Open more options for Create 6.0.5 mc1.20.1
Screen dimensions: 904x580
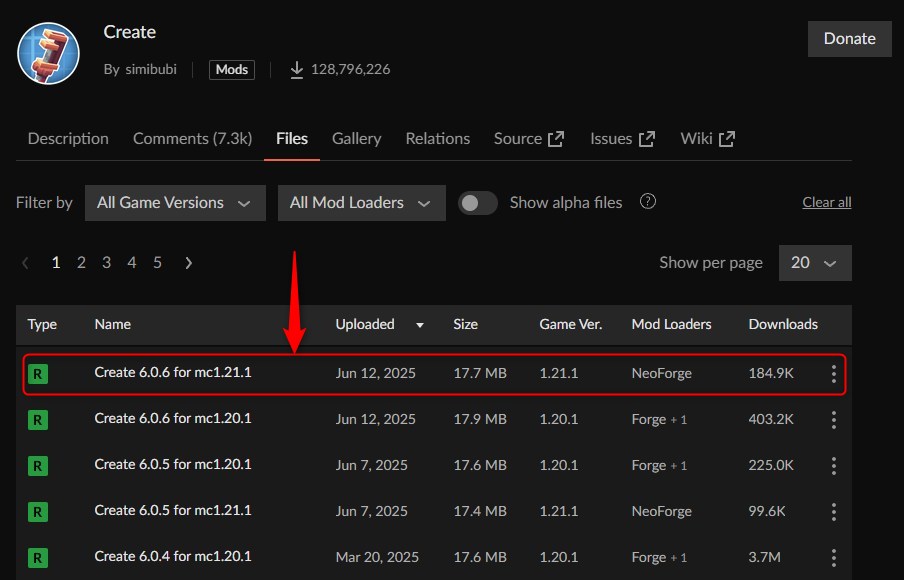(x=834, y=465)
